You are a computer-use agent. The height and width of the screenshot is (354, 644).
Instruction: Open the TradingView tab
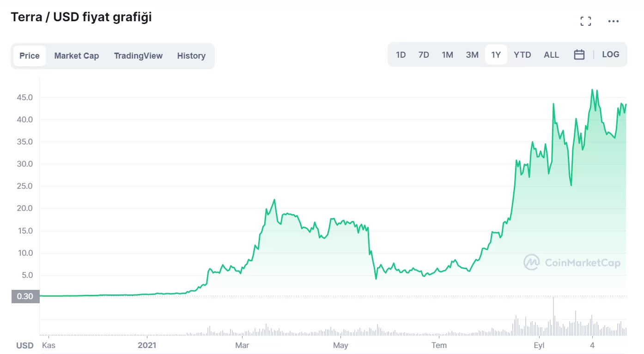coord(138,56)
